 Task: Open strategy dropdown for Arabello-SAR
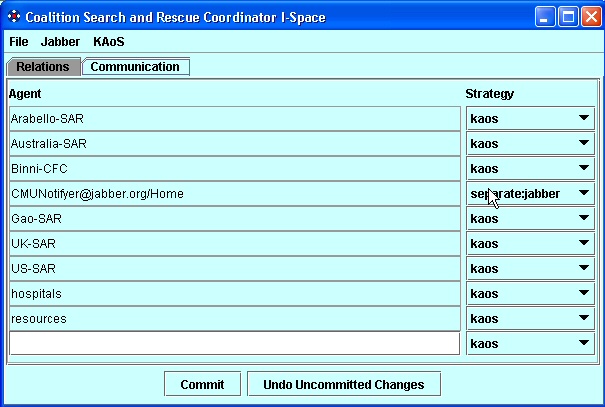point(530,118)
